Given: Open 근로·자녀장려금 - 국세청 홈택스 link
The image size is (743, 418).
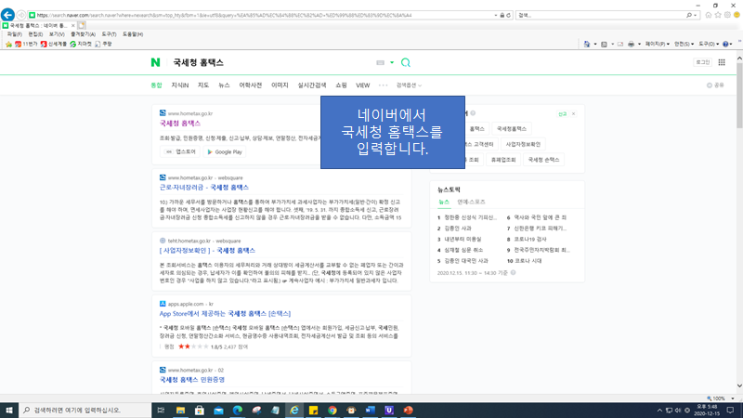Looking at the screenshot, I should click(204, 187).
